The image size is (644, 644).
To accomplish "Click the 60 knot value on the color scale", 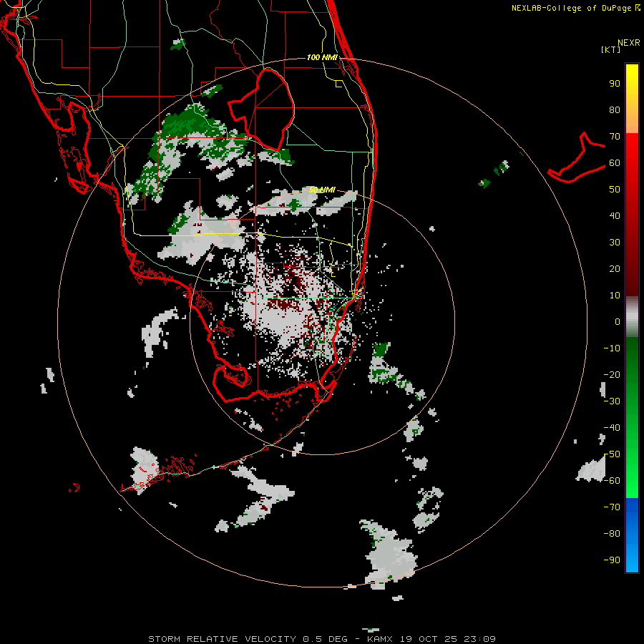I will coord(615,163).
